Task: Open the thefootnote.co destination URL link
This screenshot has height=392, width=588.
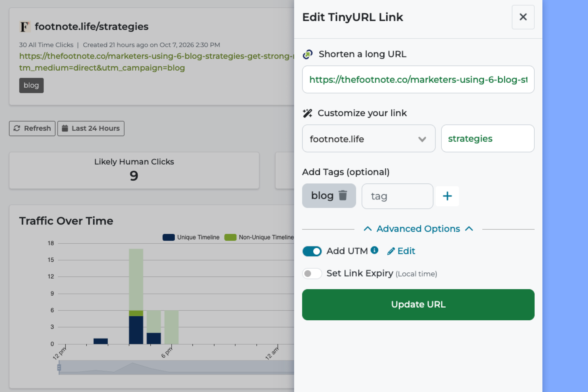Action: (157, 62)
